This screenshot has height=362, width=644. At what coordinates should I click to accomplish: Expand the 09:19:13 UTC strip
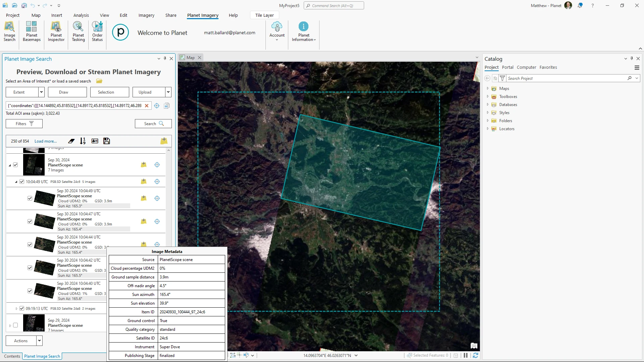[16, 308]
